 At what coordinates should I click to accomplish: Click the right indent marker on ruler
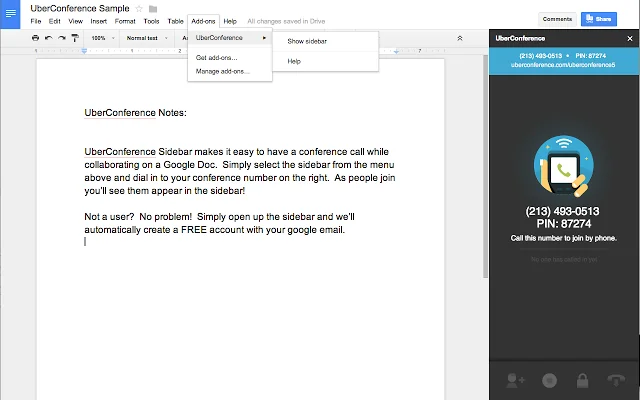(x=396, y=51)
